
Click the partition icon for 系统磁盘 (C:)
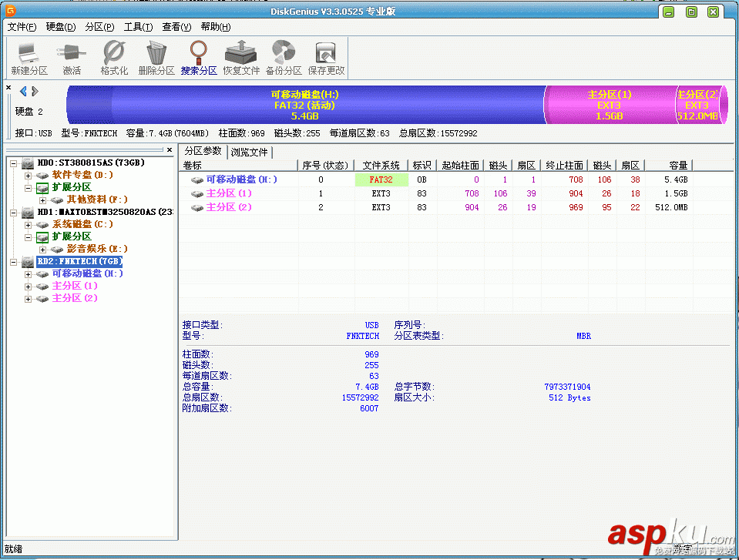(42, 225)
